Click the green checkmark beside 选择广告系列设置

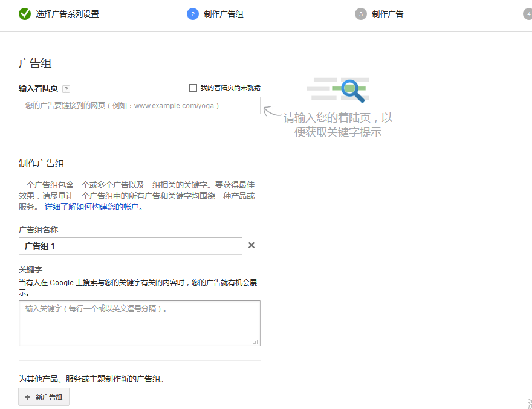25,13
